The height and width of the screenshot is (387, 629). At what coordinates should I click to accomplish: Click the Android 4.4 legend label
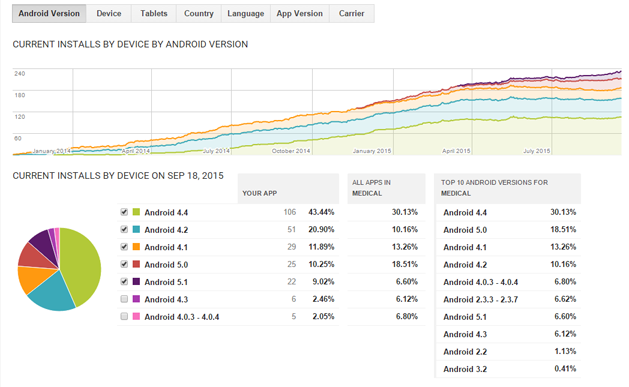(166, 213)
